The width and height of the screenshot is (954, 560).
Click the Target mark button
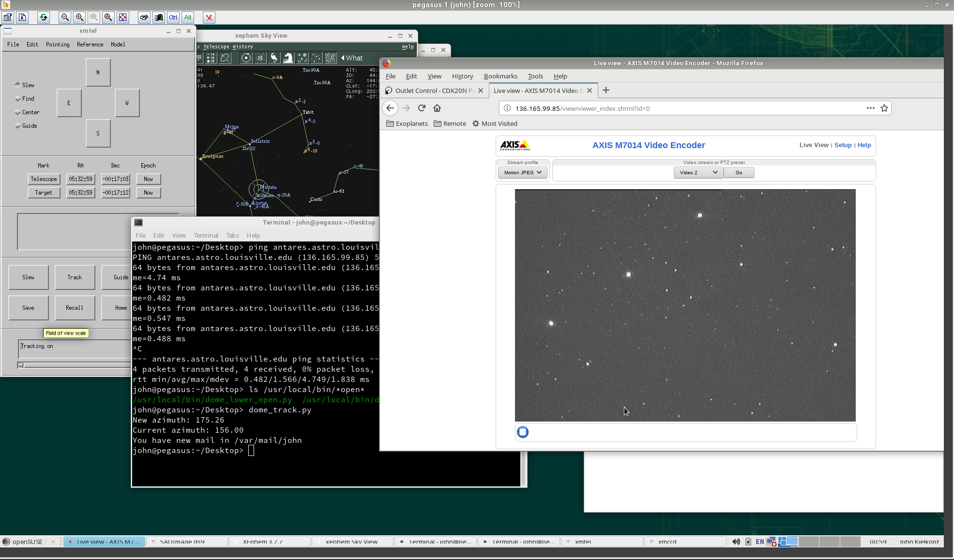(x=44, y=193)
